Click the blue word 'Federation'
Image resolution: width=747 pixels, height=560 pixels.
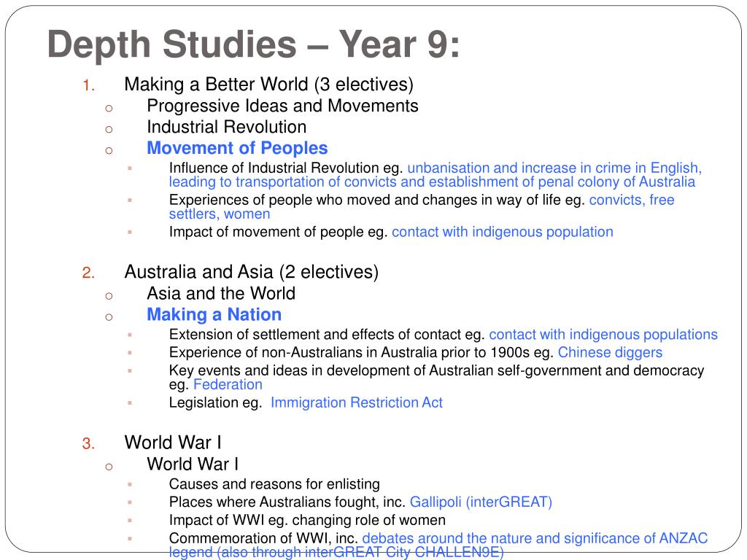coord(228,384)
